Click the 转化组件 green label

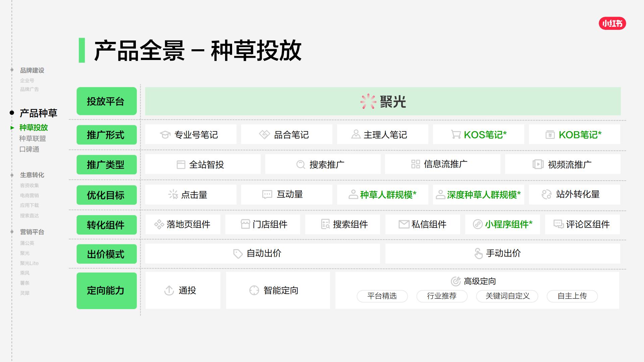[x=107, y=225]
